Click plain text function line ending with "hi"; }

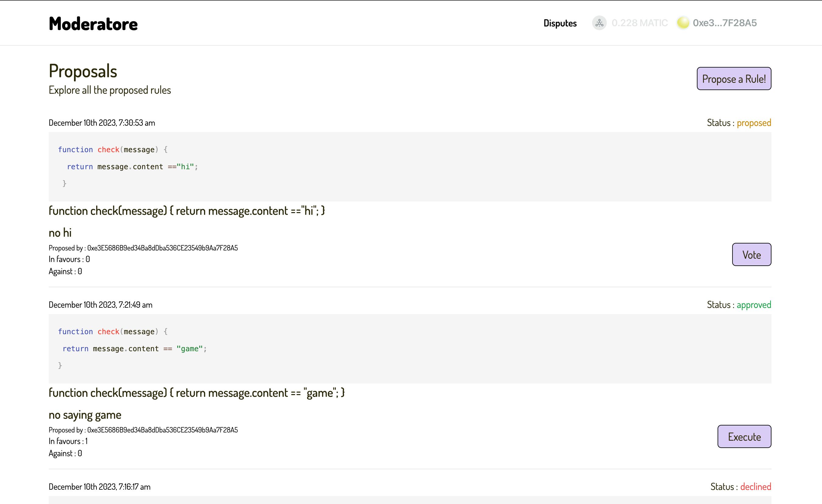click(187, 211)
